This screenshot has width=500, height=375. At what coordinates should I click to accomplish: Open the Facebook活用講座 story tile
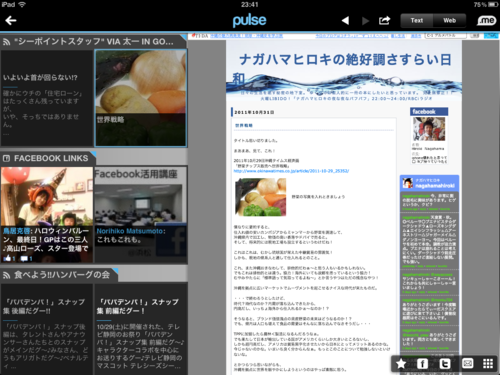[x=141, y=215]
